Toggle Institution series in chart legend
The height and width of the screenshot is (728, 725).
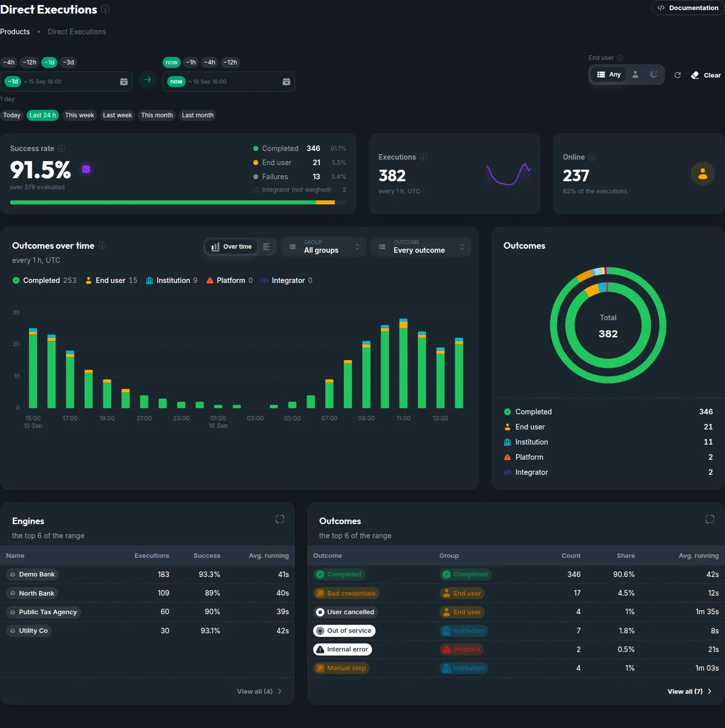click(172, 280)
